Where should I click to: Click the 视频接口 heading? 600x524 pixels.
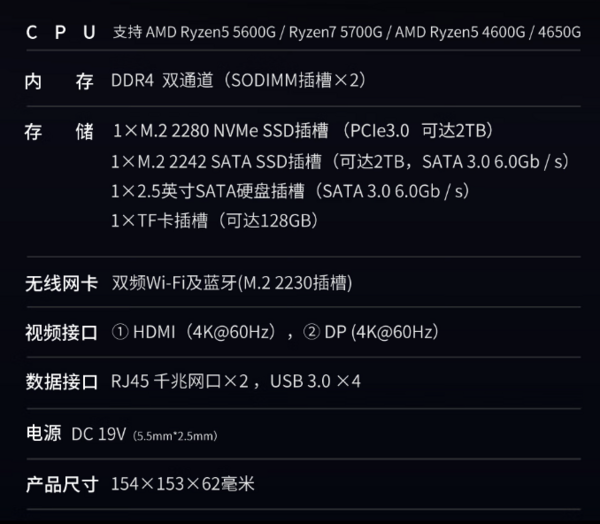point(61,333)
